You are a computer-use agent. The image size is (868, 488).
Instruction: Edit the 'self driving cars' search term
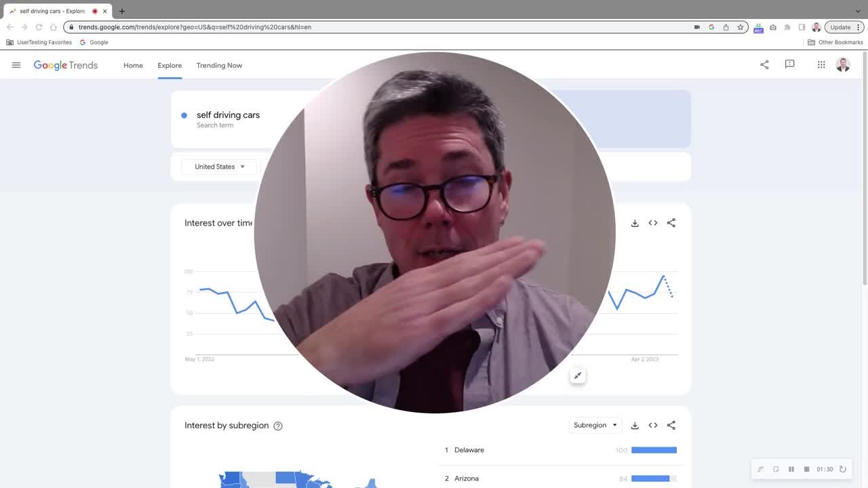coord(228,115)
